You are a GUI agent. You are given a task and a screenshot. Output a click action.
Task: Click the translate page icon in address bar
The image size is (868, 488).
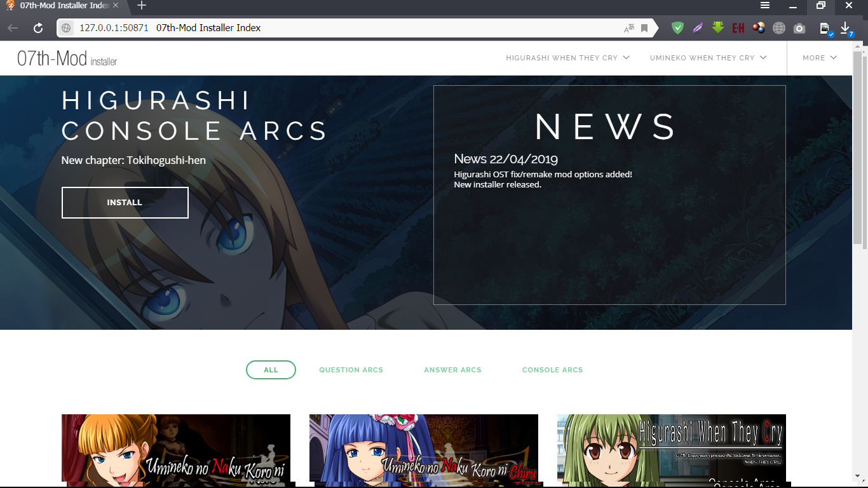pos(629,28)
